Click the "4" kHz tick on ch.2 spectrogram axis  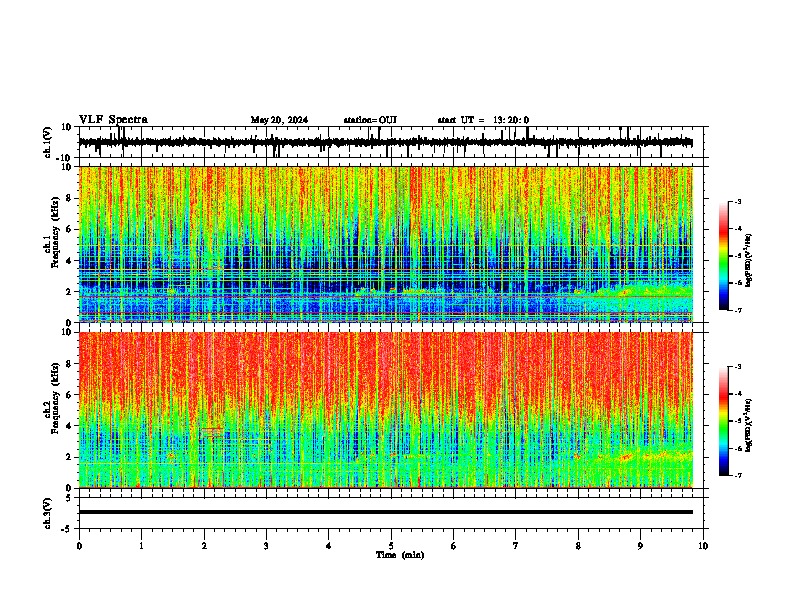pos(69,426)
